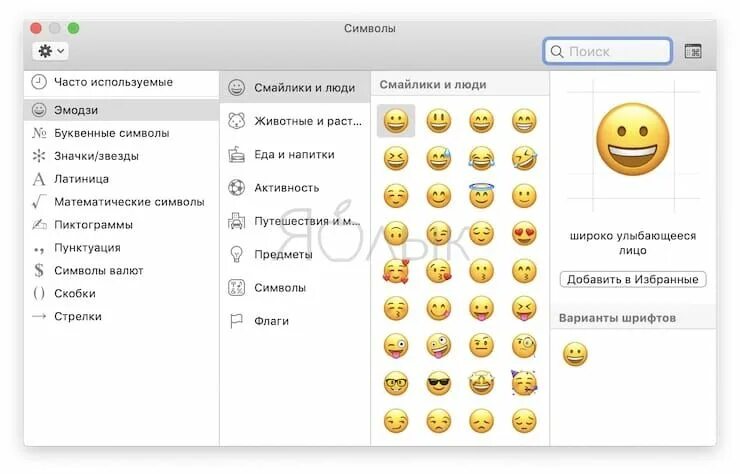Screen dimensions: 740x474
Task: Open Значки/звезды category
Action: [121, 156]
